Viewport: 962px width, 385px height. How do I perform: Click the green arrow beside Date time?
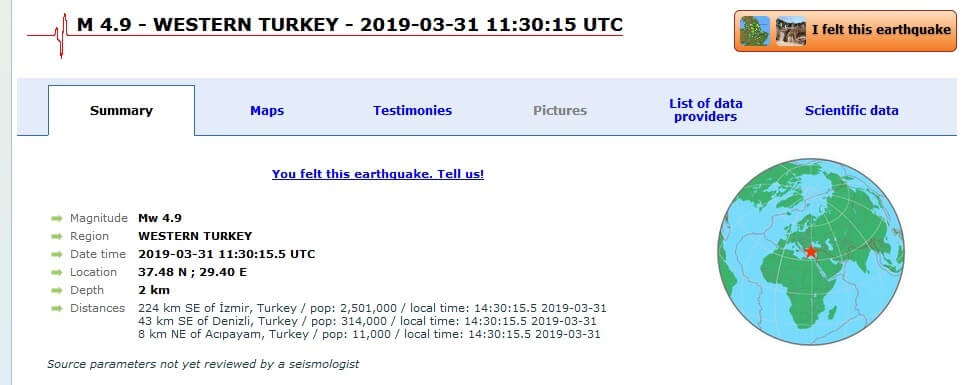pos(57,254)
